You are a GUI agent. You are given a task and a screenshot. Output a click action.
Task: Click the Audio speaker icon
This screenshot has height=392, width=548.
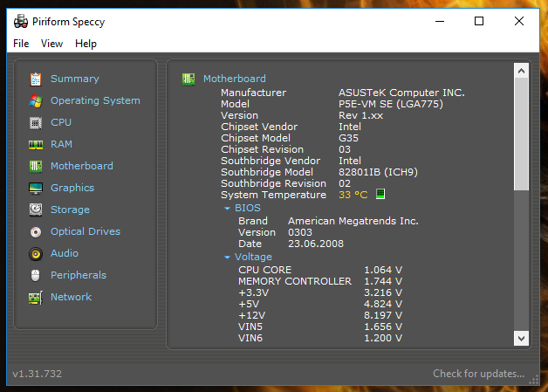36,254
